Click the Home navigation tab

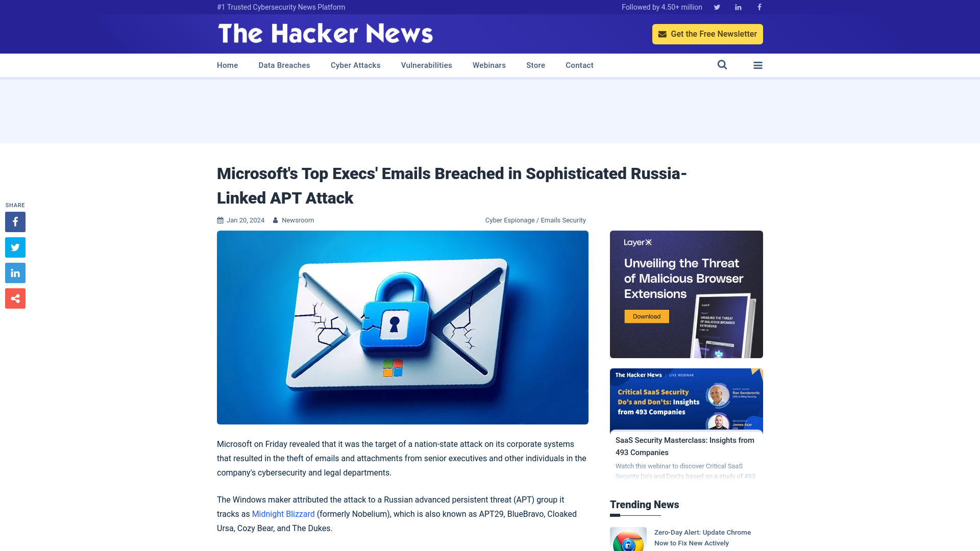click(227, 65)
